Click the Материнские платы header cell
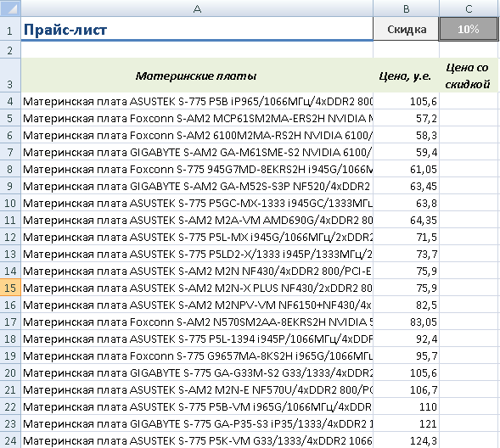 [197, 76]
